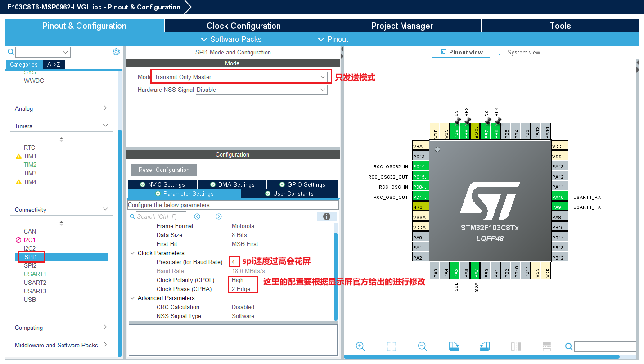Open the Software Packs menu
644x364 pixels.
pos(231,39)
